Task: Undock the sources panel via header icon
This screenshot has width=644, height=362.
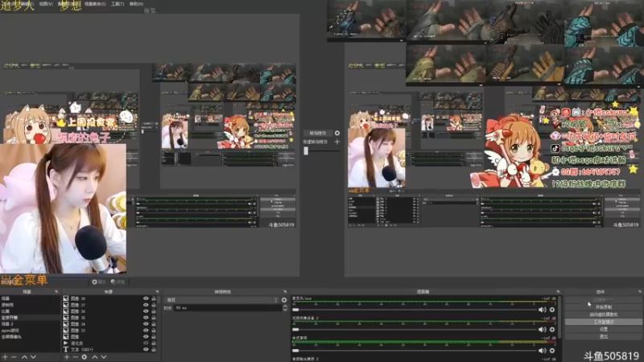Action: point(157,291)
